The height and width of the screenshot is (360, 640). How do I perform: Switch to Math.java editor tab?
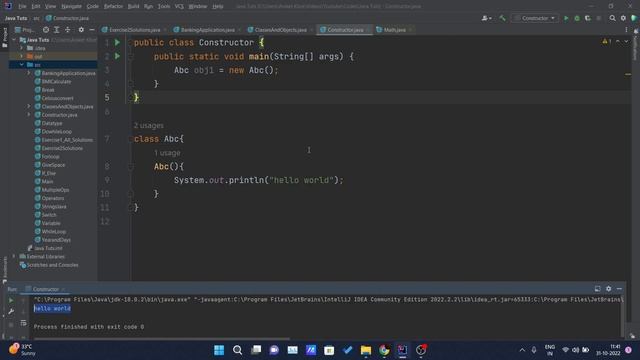tap(394, 30)
